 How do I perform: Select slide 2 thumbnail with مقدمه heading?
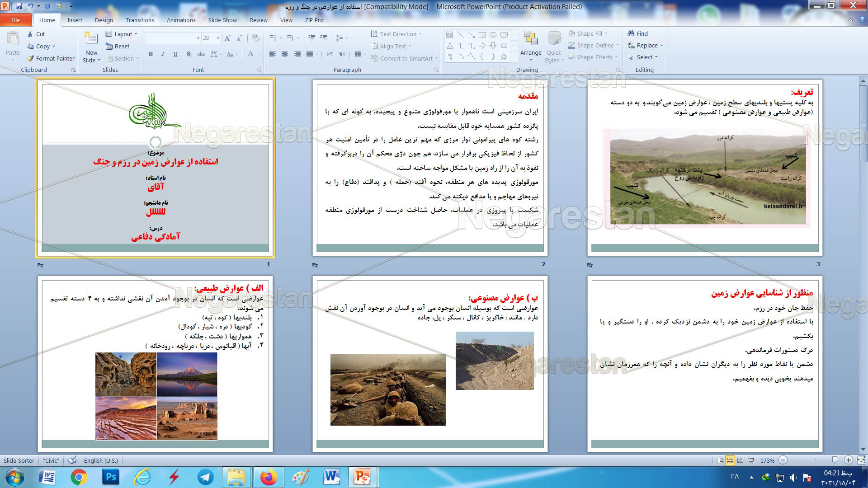point(430,168)
